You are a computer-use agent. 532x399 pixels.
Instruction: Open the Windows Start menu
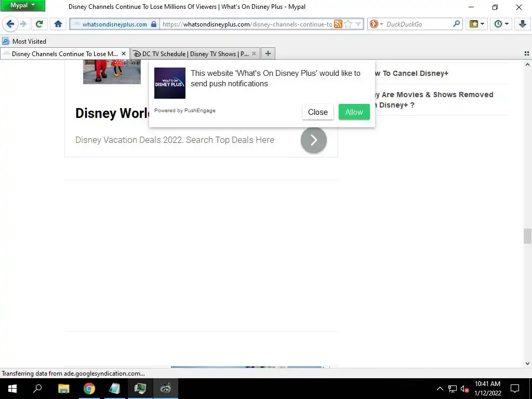pos(12,389)
